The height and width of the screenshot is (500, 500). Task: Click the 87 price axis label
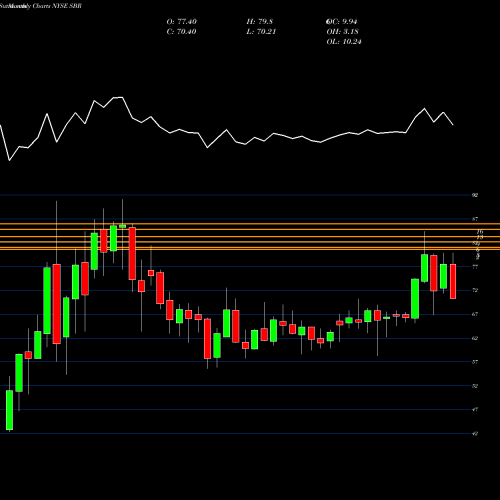[x=475, y=219]
